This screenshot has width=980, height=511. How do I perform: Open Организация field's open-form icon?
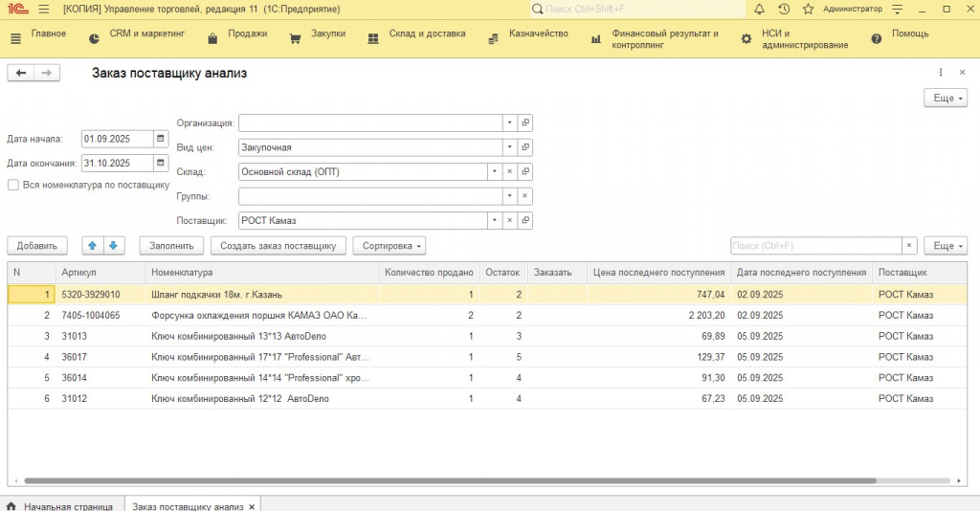525,123
